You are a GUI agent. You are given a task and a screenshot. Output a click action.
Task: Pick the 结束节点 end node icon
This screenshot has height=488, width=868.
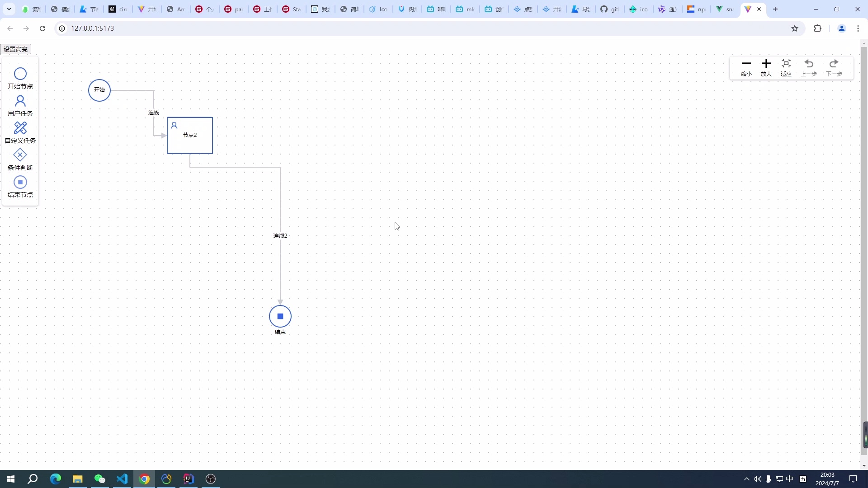click(20, 182)
